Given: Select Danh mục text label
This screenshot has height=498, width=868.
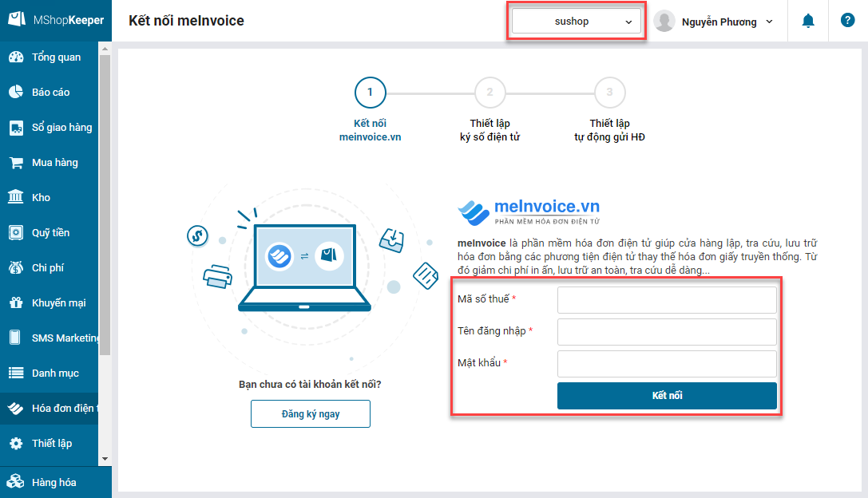Looking at the screenshot, I should 55,373.
